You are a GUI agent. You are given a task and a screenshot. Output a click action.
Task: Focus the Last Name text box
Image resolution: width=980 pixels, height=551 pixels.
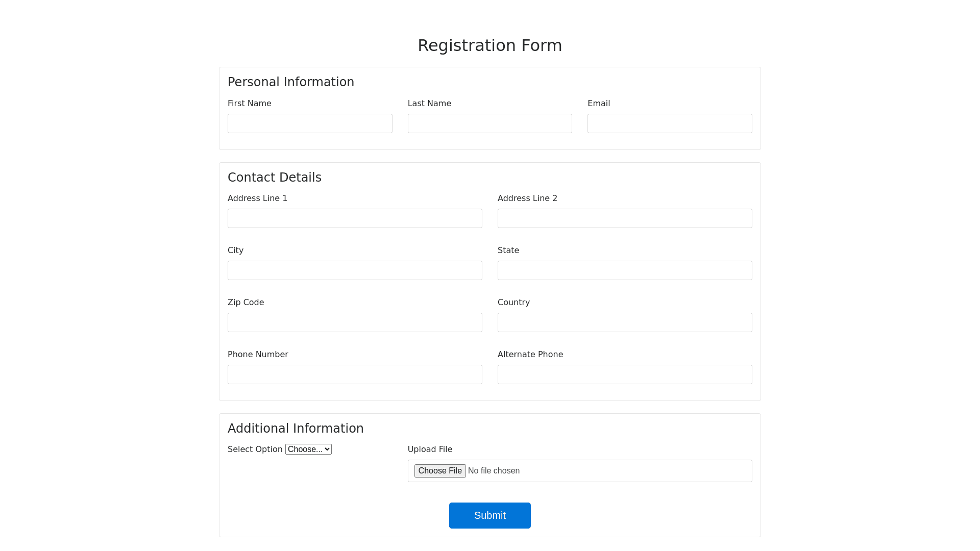[489, 123]
